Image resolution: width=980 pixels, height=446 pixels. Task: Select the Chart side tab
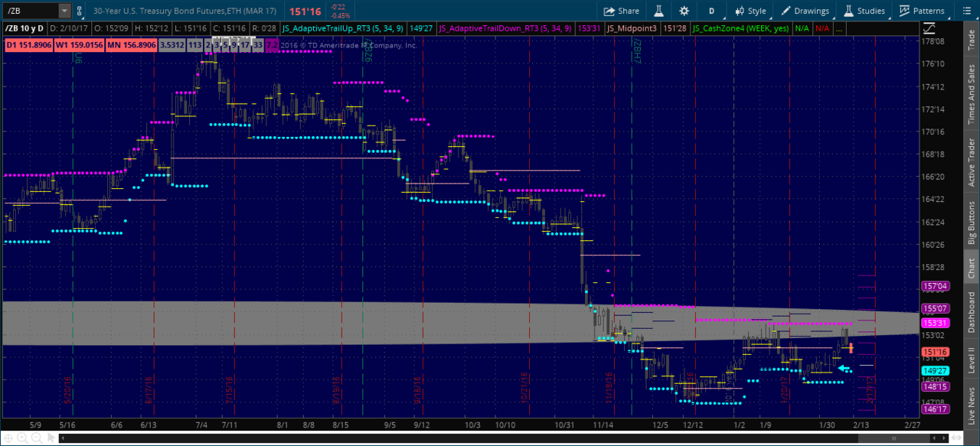[971, 268]
